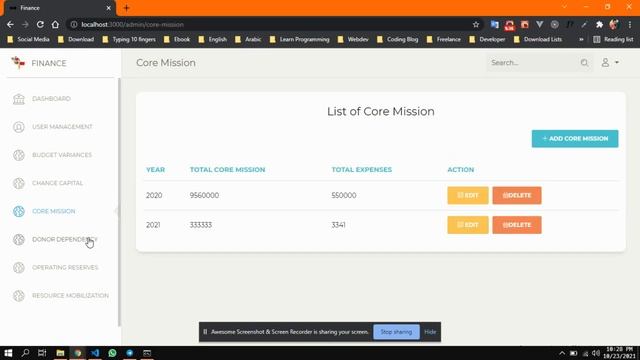Open the Coding Blog bookmark folder
This screenshot has width=640, height=360.
(398, 40)
